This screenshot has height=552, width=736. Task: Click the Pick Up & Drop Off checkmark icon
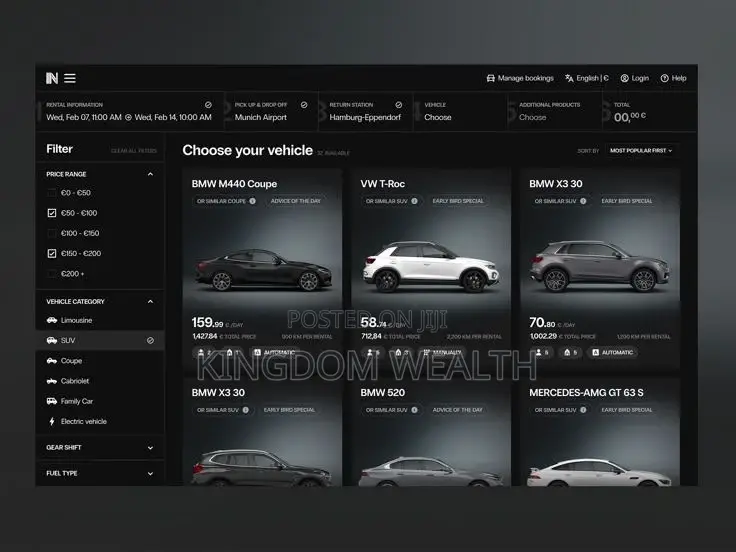[x=304, y=105]
